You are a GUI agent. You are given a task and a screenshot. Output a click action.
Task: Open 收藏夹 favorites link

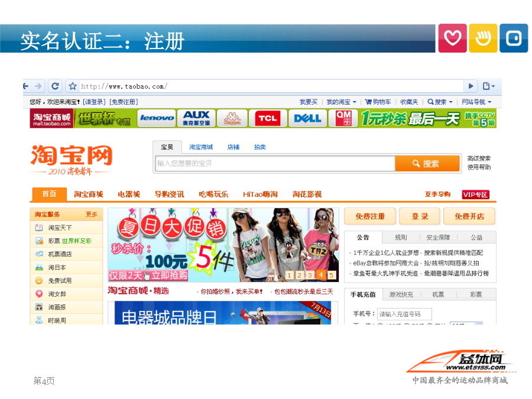tap(409, 102)
